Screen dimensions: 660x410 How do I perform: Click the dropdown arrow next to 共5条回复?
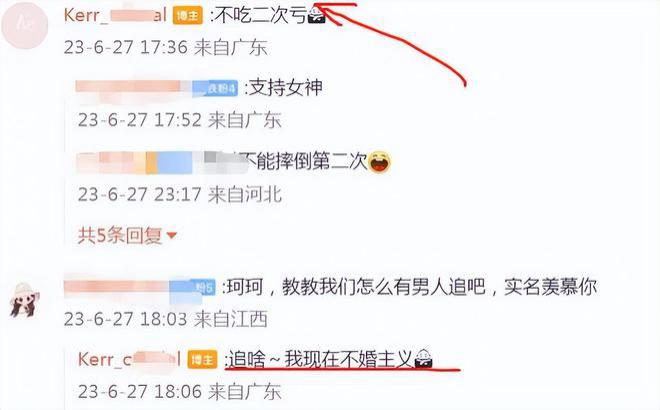pos(172,235)
